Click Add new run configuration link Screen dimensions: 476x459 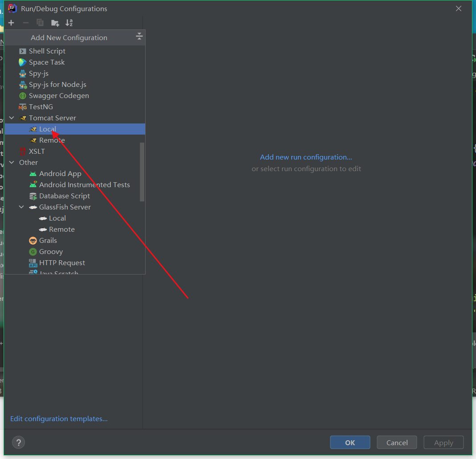[306, 157]
